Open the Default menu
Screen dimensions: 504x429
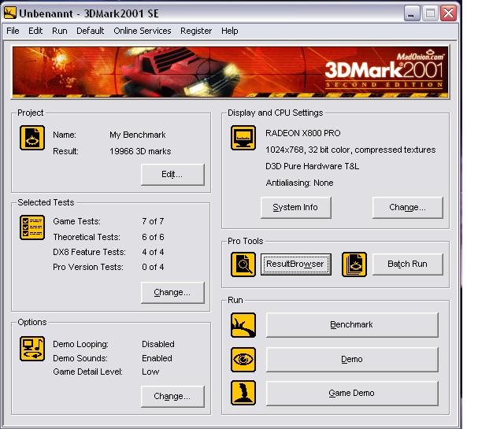click(x=90, y=31)
